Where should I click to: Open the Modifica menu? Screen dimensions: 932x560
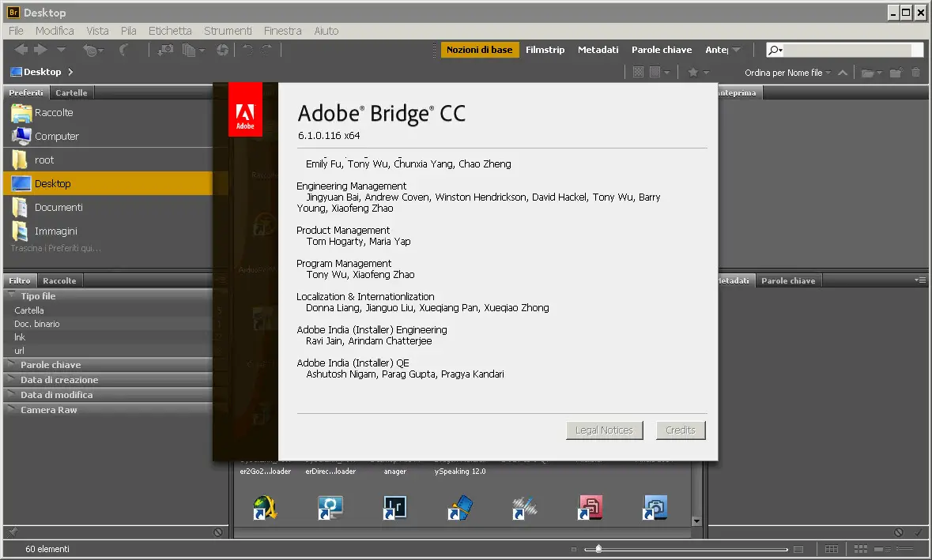click(55, 31)
